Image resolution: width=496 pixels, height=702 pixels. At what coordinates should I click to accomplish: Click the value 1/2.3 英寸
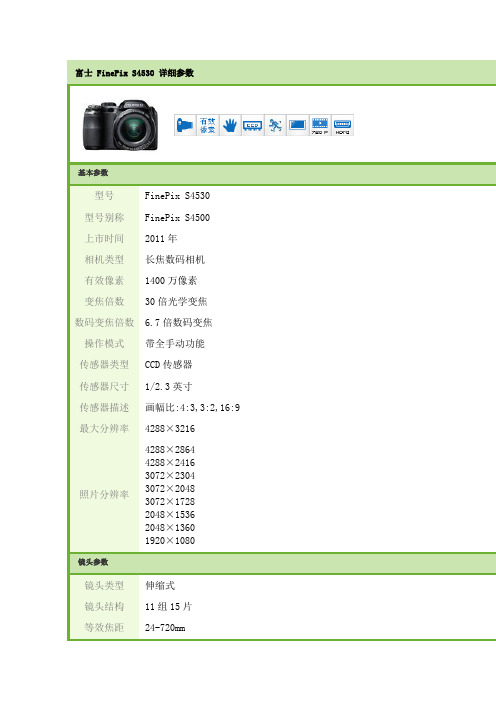click(169, 387)
